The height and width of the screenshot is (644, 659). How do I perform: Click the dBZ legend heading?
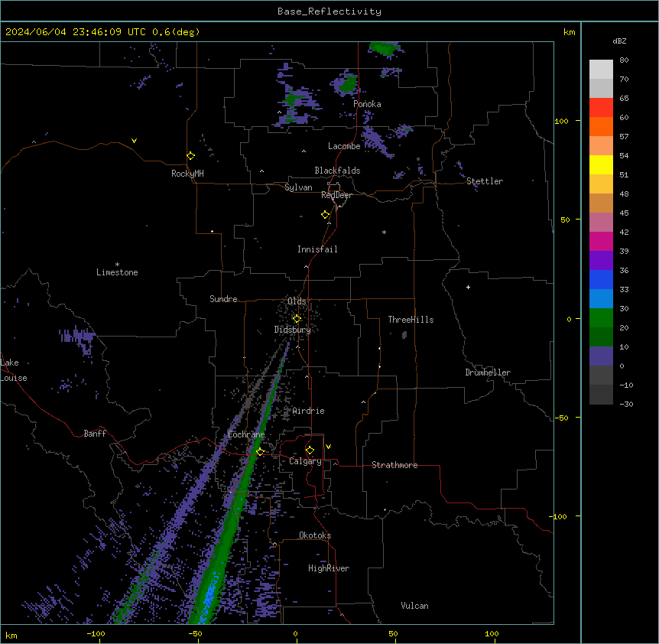[619, 41]
